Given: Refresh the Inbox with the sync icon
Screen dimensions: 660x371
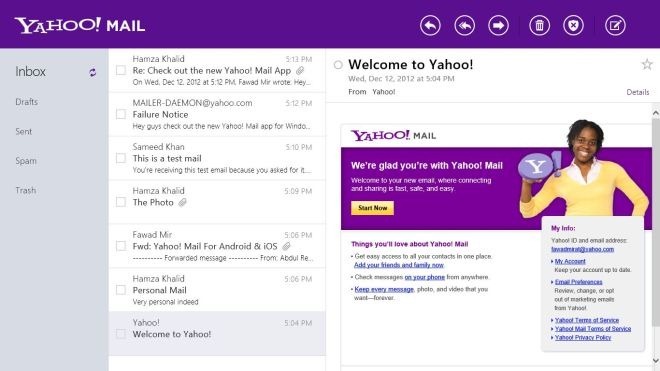Looking at the screenshot, I should point(93,72).
